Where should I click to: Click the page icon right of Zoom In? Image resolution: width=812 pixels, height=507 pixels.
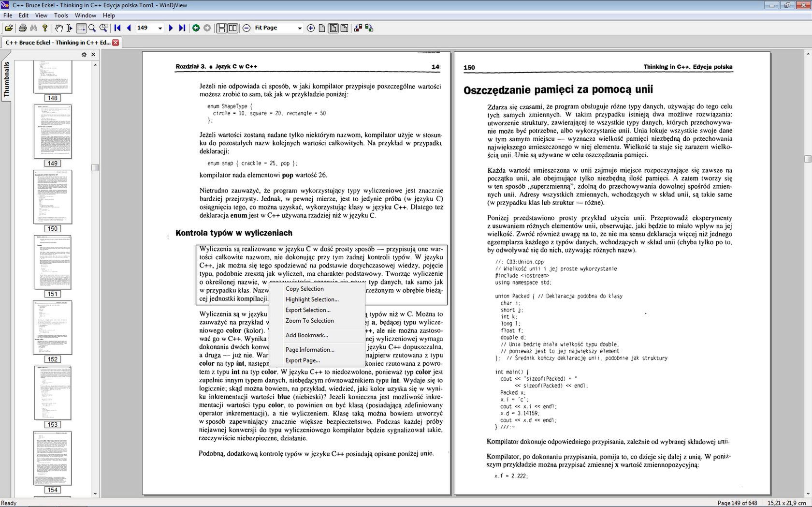[322, 28]
